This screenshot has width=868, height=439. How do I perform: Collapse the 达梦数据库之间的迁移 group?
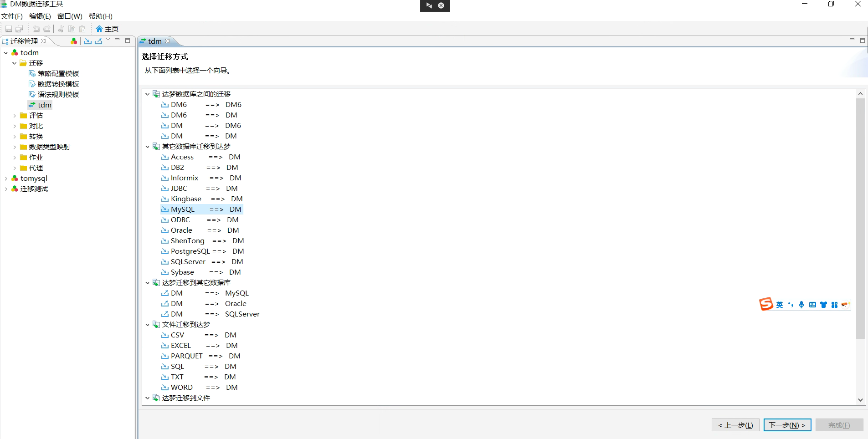tap(147, 94)
